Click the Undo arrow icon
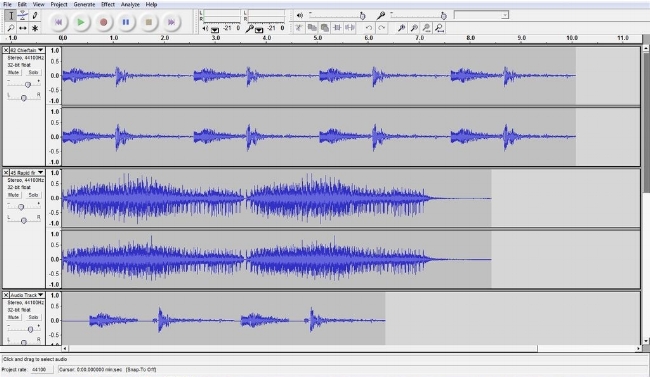 [x=369, y=28]
